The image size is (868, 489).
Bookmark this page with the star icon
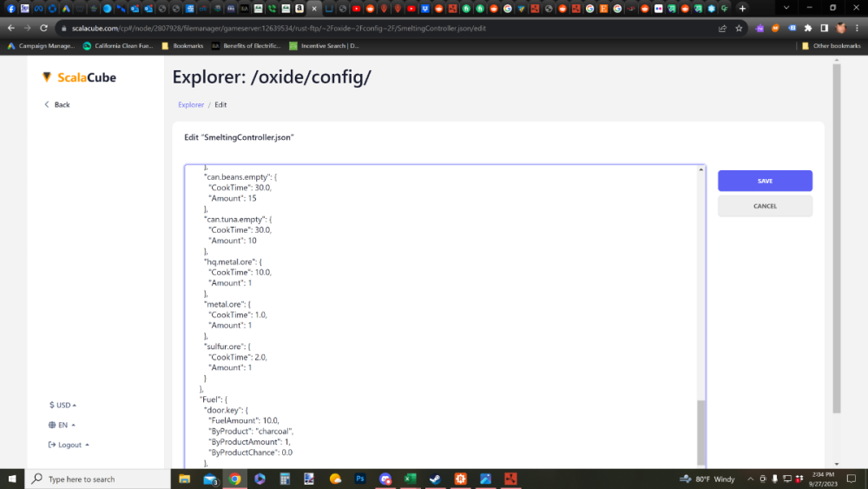739,28
